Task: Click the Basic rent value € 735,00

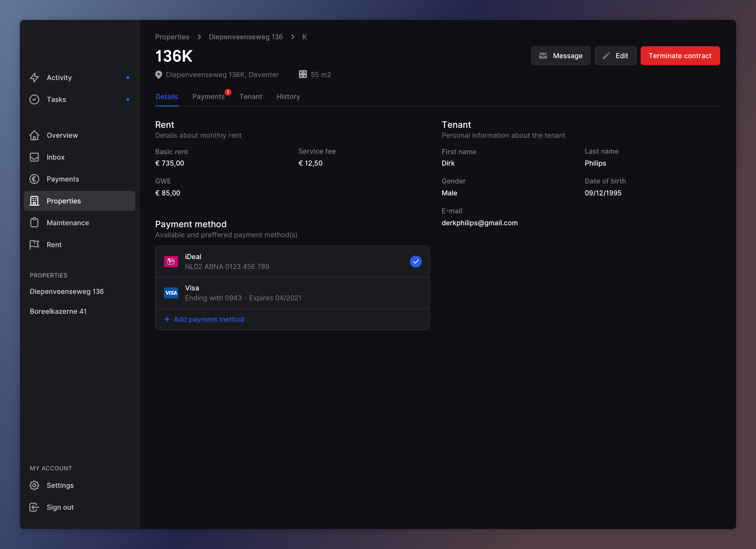Action: (x=170, y=163)
